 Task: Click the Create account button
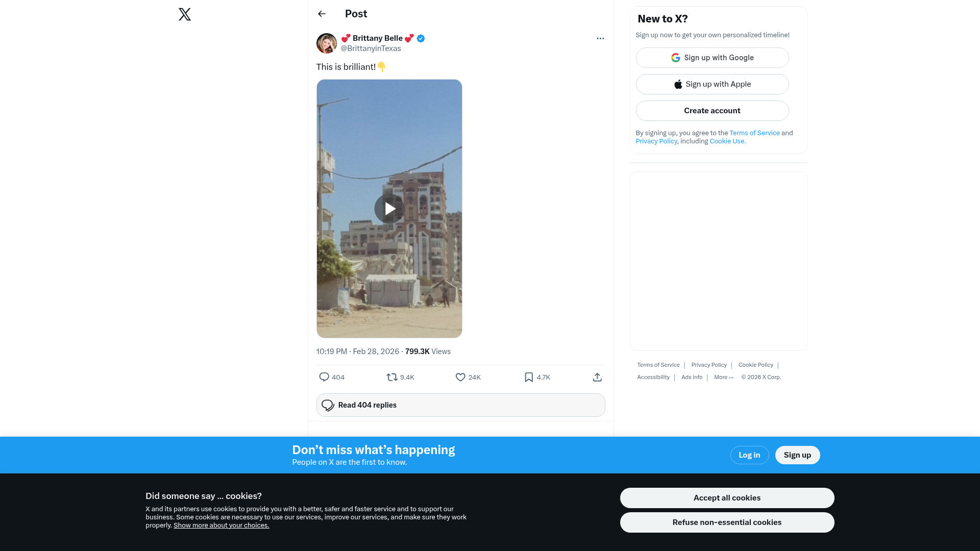pos(712,111)
